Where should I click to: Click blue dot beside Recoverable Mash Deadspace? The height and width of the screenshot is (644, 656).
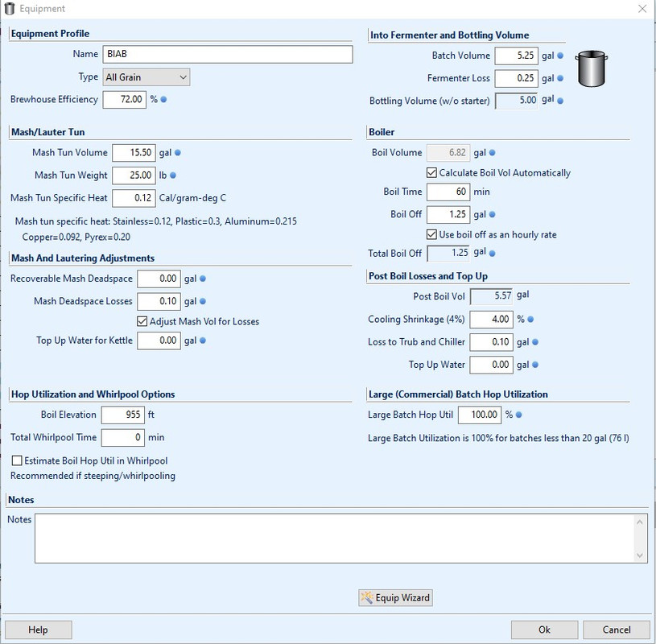(x=203, y=279)
